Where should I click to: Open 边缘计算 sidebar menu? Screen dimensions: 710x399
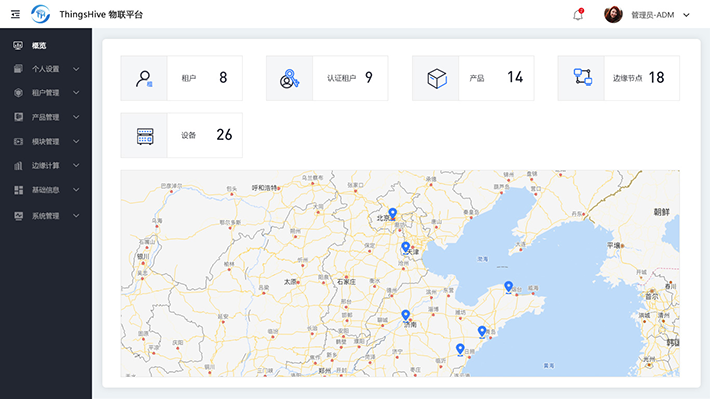pos(46,165)
